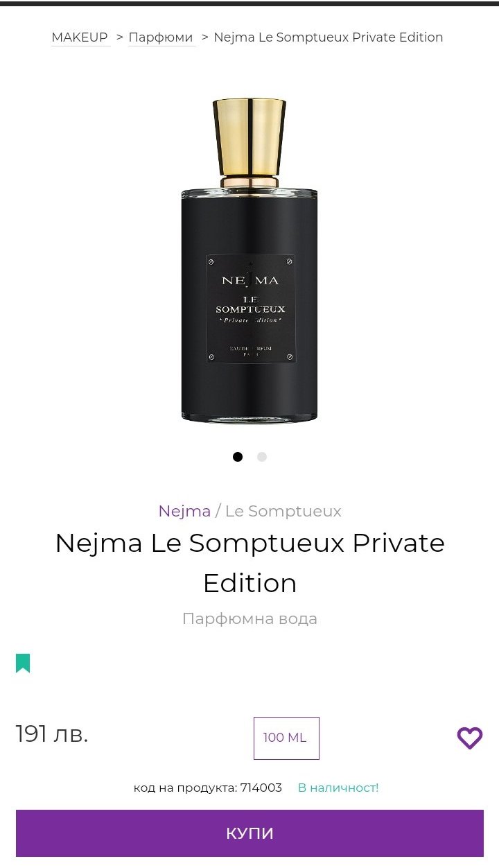
Task: Select the first carousel dot indicator
Action: tap(238, 457)
